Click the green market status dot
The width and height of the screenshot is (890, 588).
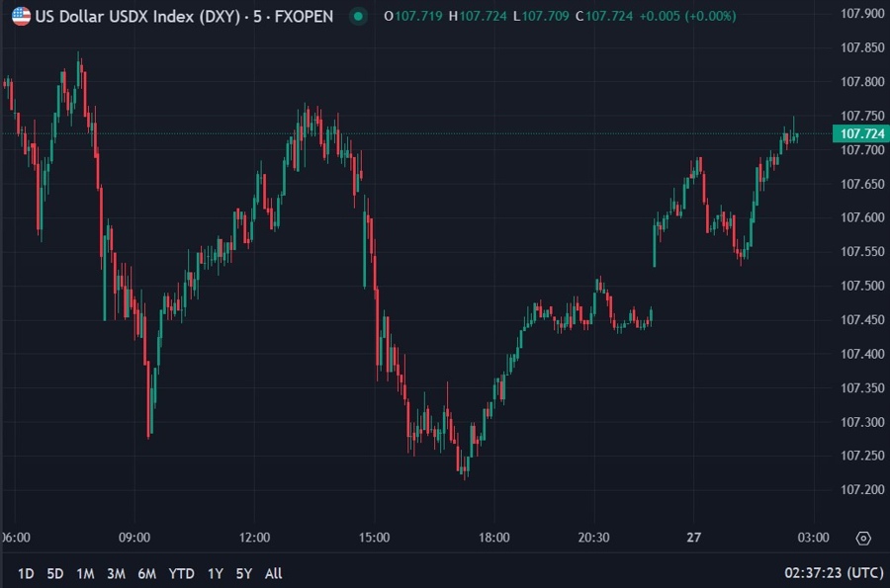358,17
